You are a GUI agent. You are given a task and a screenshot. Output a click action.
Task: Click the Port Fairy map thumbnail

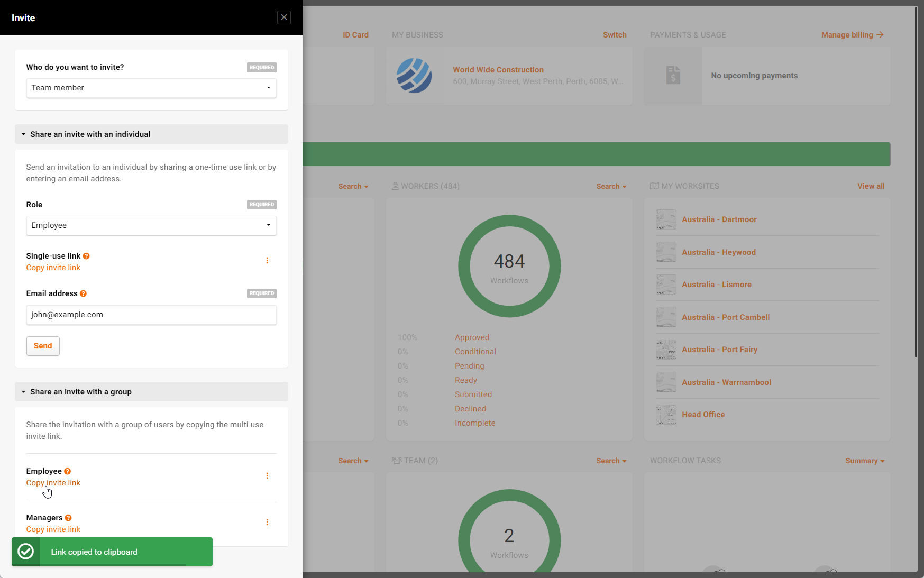[666, 350]
